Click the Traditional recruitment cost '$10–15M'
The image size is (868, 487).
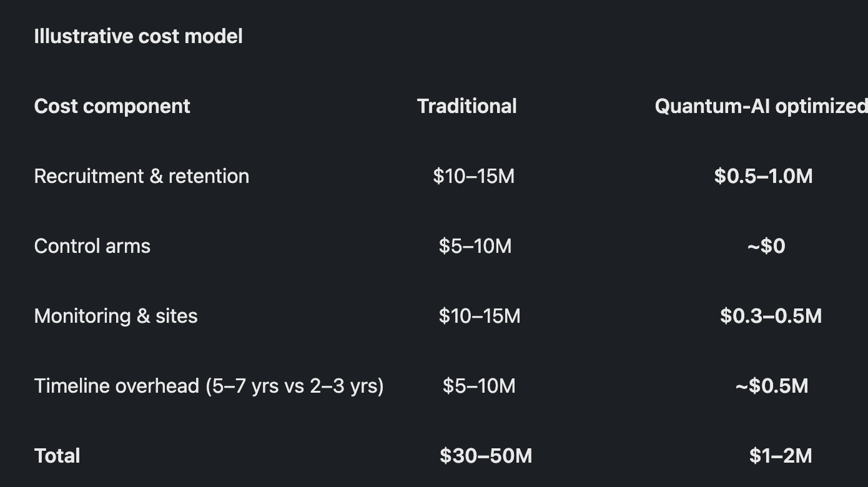[473, 176]
